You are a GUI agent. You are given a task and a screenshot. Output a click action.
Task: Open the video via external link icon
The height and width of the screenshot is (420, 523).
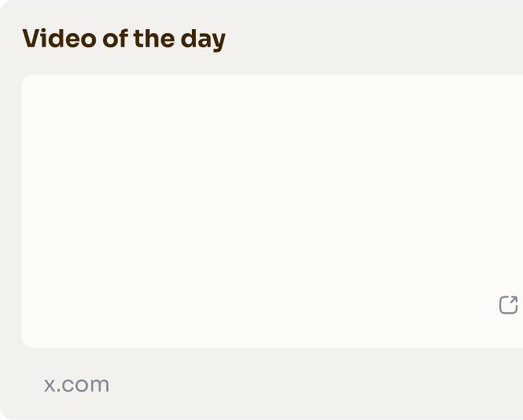pyautogui.click(x=509, y=304)
